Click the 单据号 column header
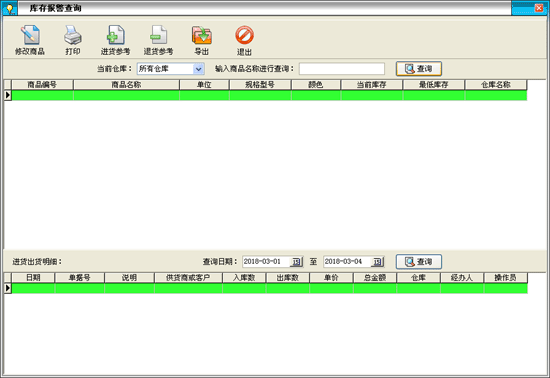The height and width of the screenshot is (378, 550). point(79,278)
